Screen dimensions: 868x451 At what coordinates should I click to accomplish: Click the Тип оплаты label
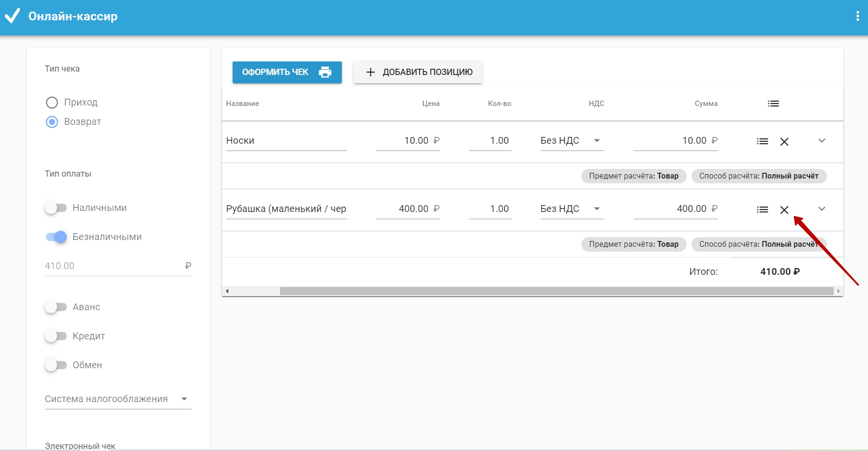pyautogui.click(x=68, y=174)
